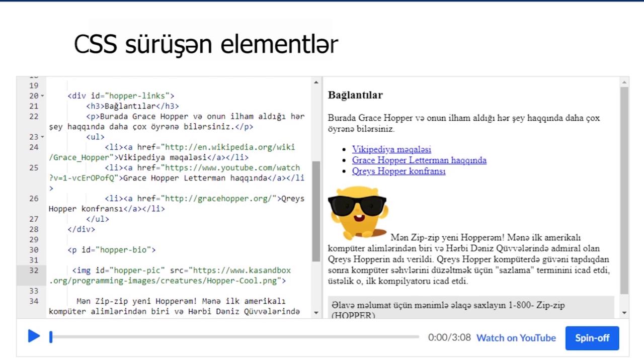The image size is (644, 362).
Task: Click the video timeline track midpoint
Action: 235,337
